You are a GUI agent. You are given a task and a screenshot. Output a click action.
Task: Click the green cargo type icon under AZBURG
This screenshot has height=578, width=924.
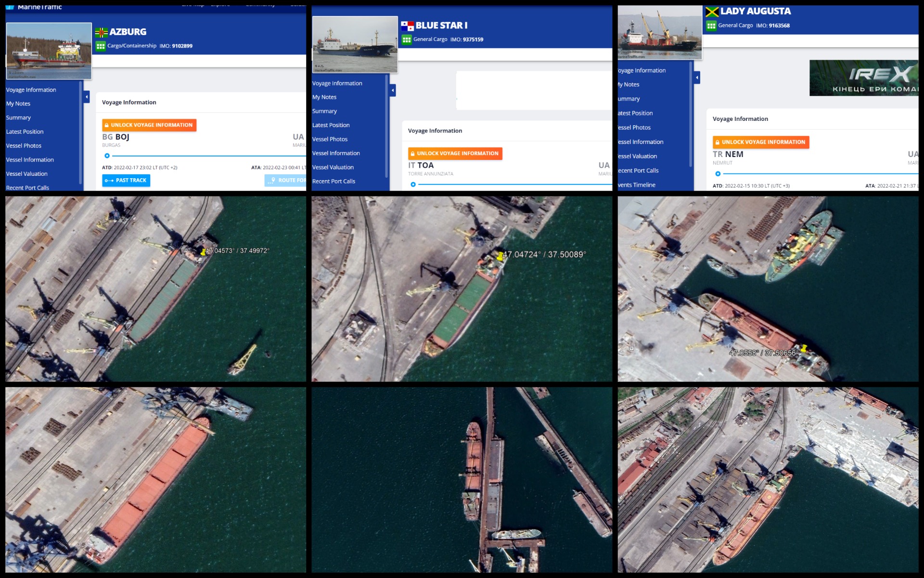point(100,46)
